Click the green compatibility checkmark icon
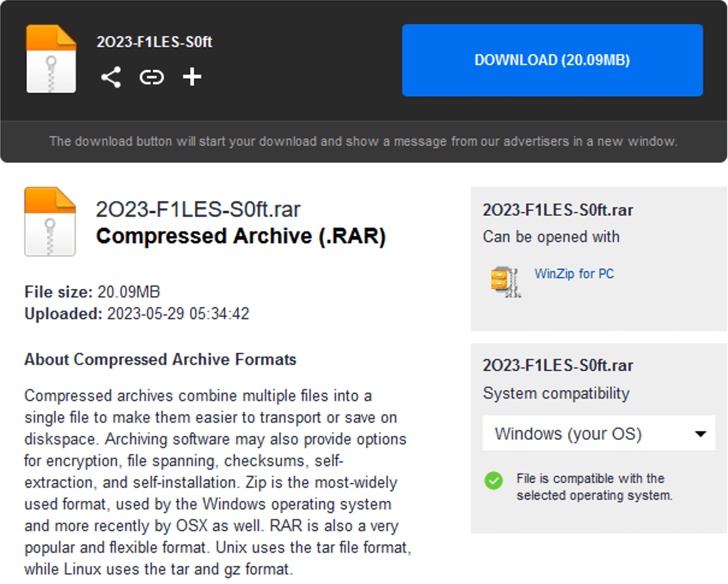Viewport: 728px width, 584px height. [x=494, y=481]
